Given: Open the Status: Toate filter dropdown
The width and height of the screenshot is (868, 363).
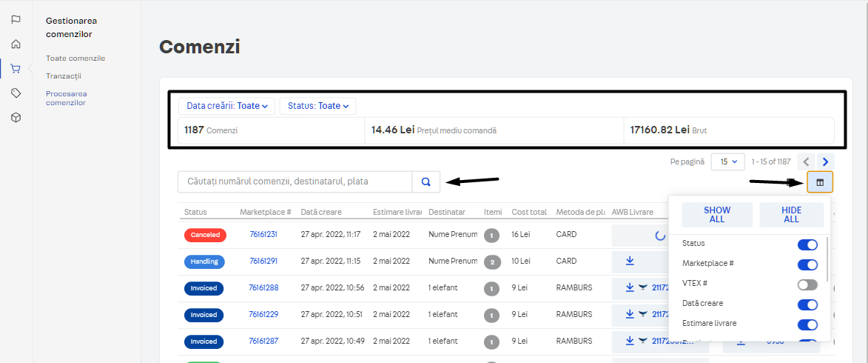Looking at the screenshot, I should pos(317,106).
